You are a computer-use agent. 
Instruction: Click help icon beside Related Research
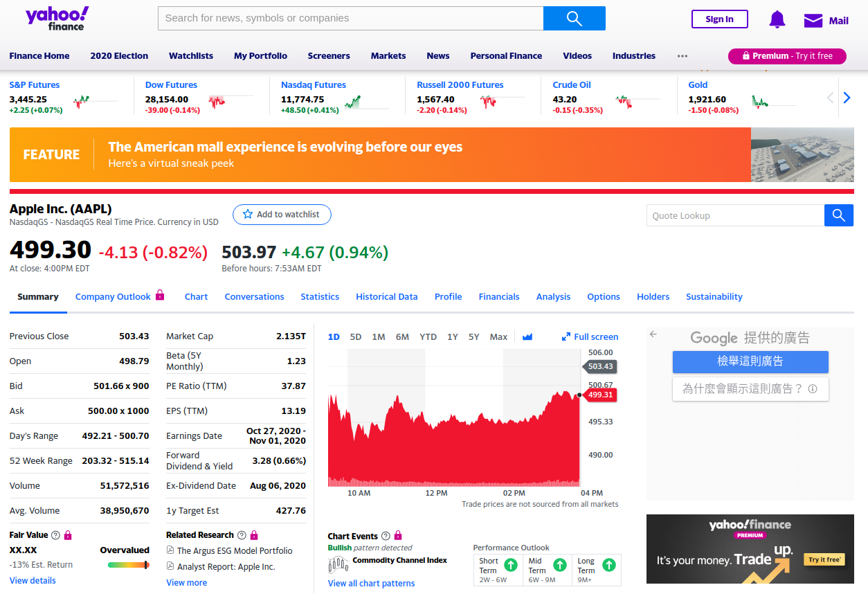[242, 535]
